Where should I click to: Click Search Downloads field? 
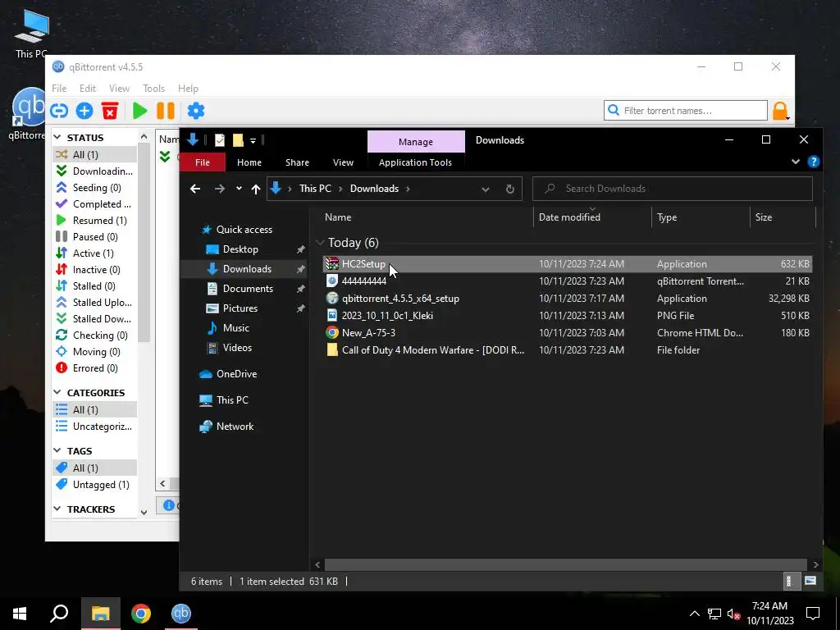click(673, 189)
